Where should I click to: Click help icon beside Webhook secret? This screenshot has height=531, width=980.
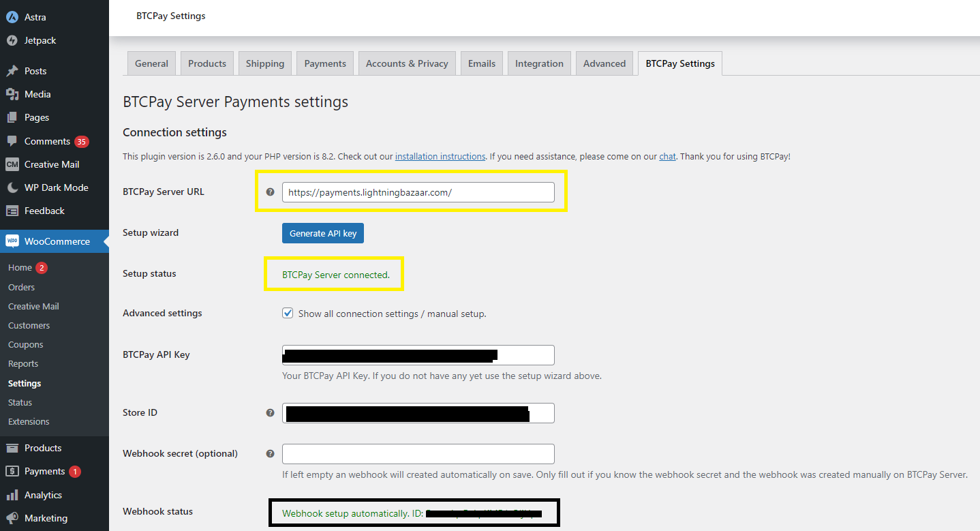tap(270, 454)
